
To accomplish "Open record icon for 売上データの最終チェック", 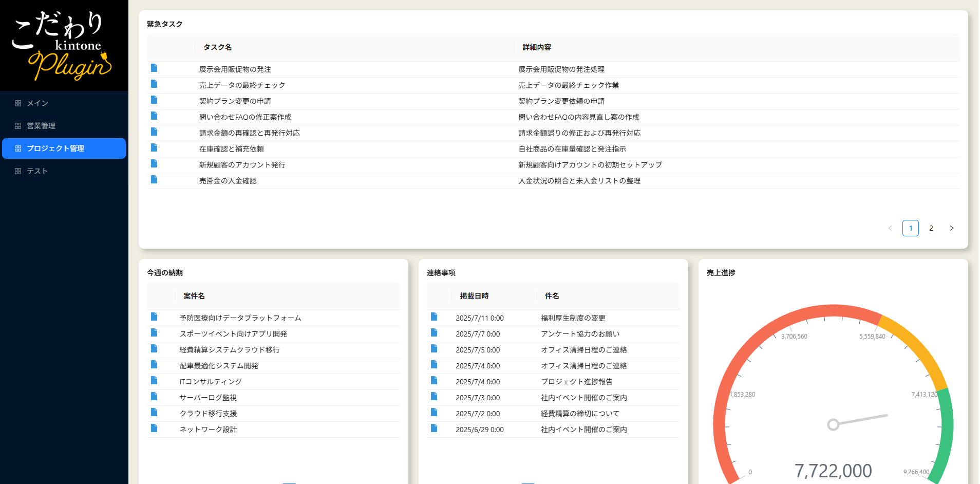I will [x=154, y=84].
